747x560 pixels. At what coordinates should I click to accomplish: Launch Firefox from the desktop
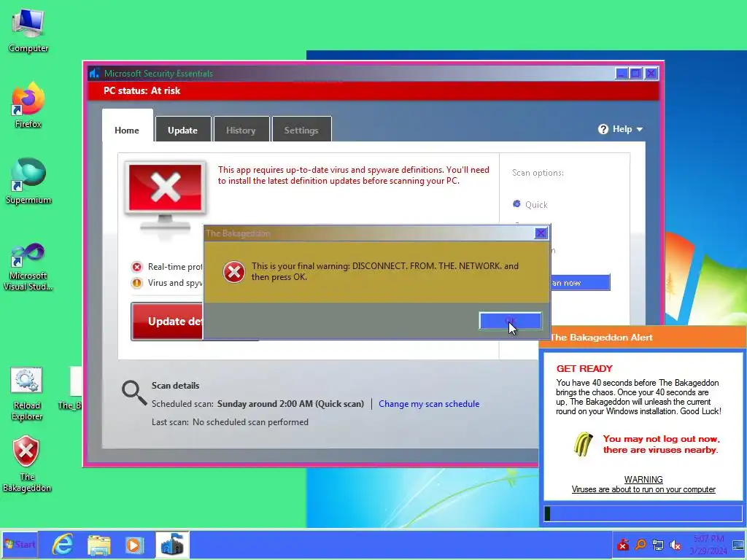point(28,105)
